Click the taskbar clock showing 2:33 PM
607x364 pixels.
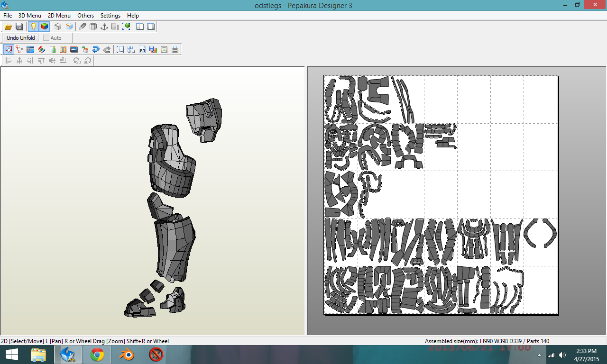587,355
